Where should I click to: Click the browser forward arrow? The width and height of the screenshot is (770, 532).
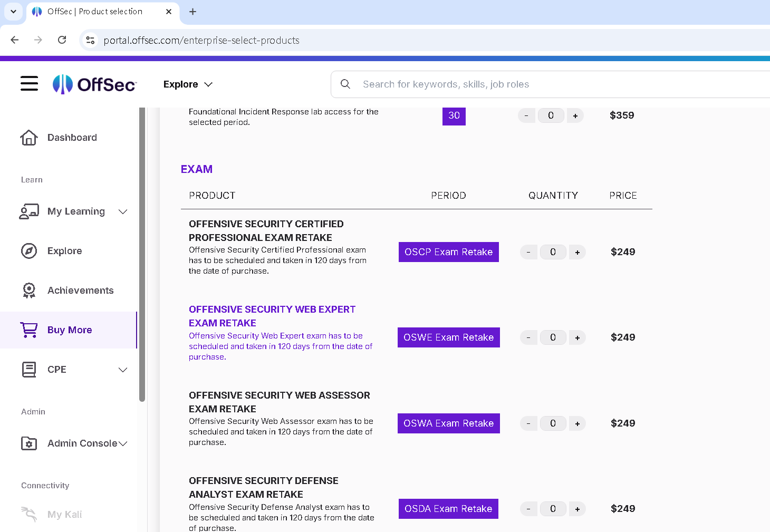point(38,40)
